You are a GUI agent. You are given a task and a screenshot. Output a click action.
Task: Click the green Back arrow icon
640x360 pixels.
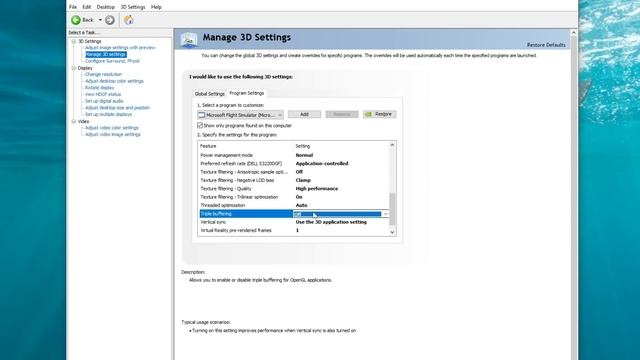point(76,20)
